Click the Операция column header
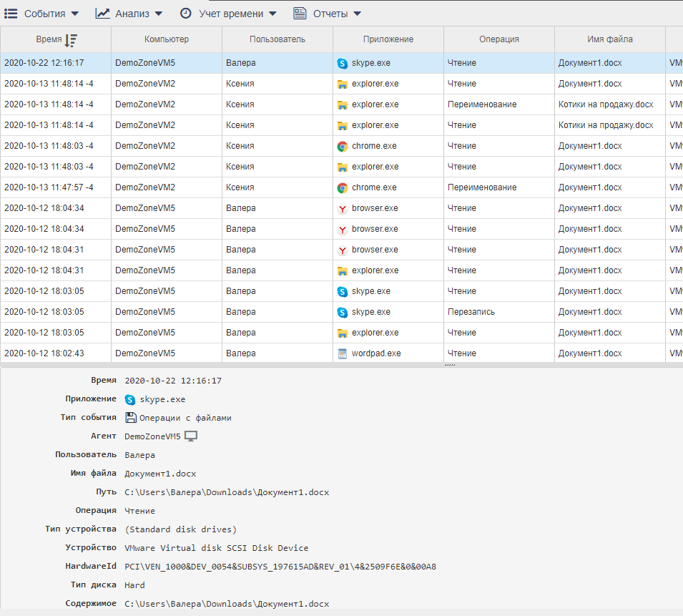683x616 pixels. 499,39
